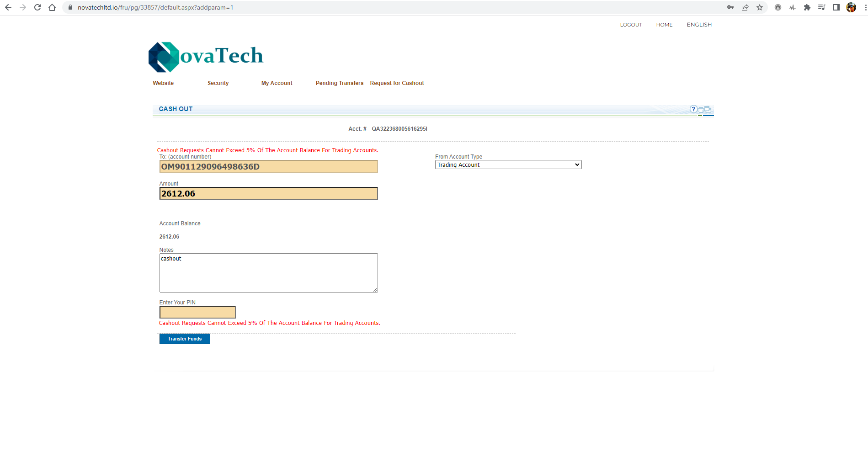The image size is (868, 452).
Task: Open the Chrome three-dot menu
Action: pos(865,7)
